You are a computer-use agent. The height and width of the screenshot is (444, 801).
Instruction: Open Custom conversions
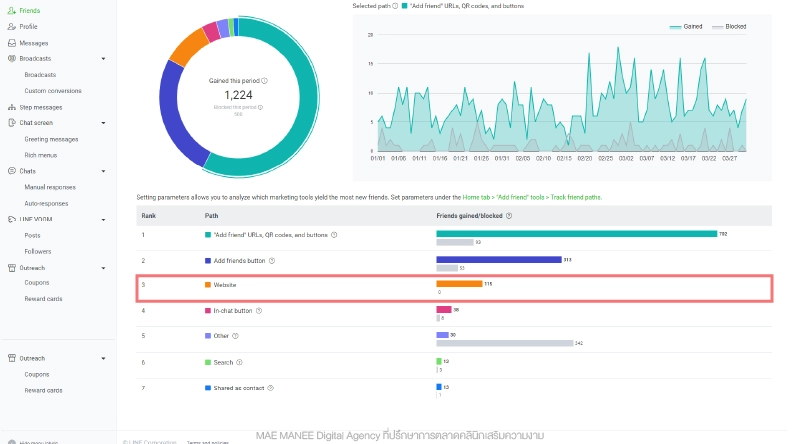[53, 91]
